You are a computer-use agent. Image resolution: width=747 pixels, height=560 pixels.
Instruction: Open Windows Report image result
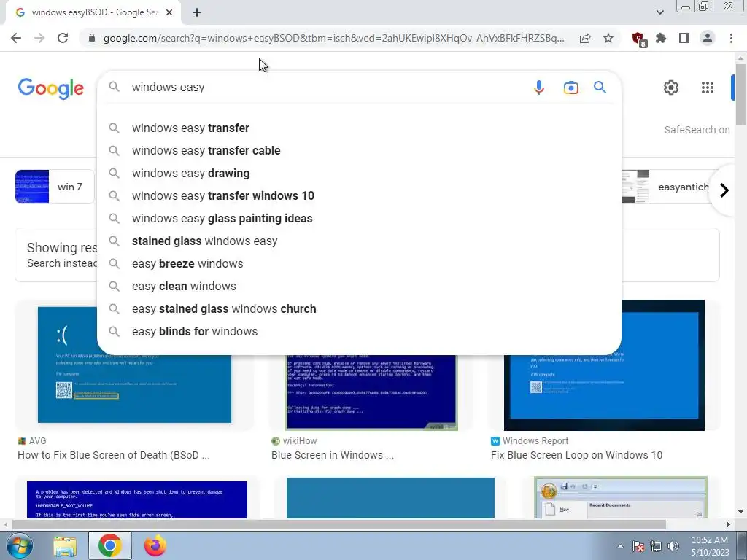click(x=604, y=365)
